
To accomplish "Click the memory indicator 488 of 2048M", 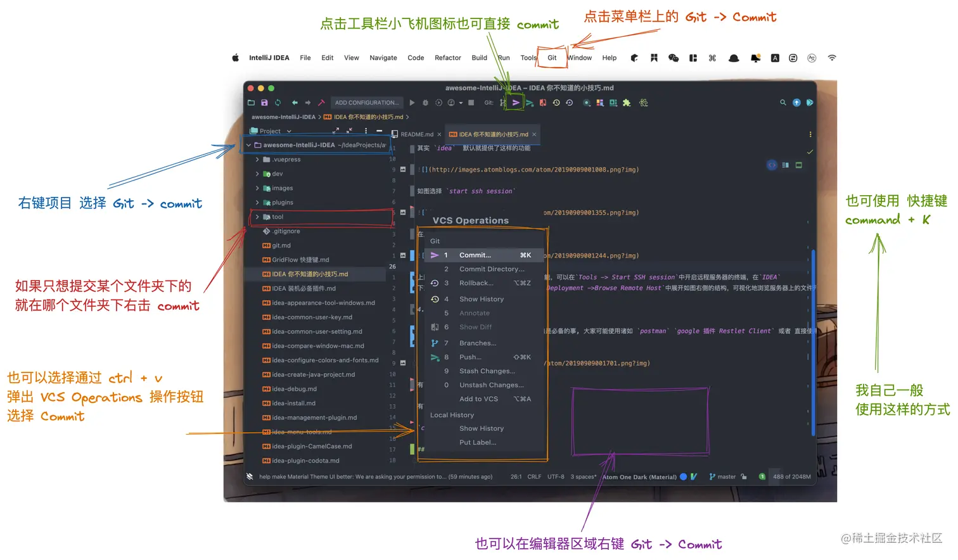I will pyautogui.click(x=791, y=476).
